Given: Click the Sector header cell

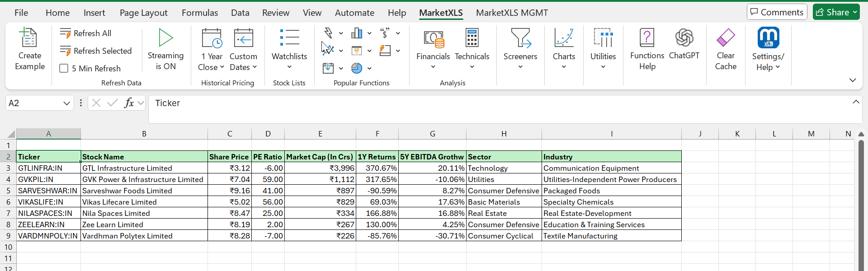Looking at the screenshot, I should coord(504,157).
